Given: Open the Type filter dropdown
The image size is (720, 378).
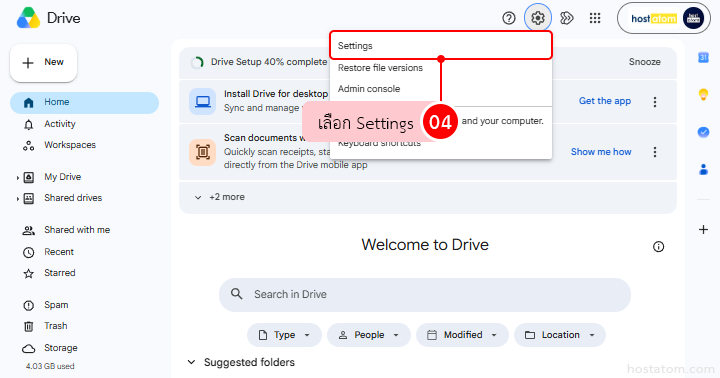Looking at the screenshot, I should 284,335.
